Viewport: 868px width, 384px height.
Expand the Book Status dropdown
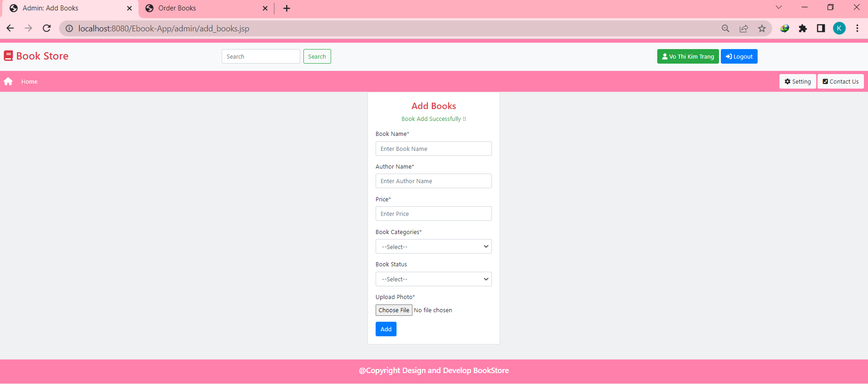click(x=433, y=279)
